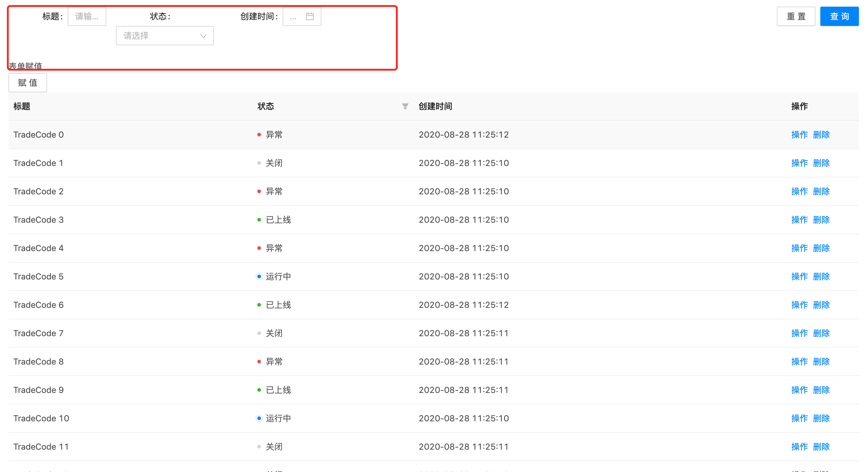Viewport: 868px width, 472px height.
Task: Click the red status dot beside TradeCode 8
Action: pyautogui.click(x=259, y=362)
